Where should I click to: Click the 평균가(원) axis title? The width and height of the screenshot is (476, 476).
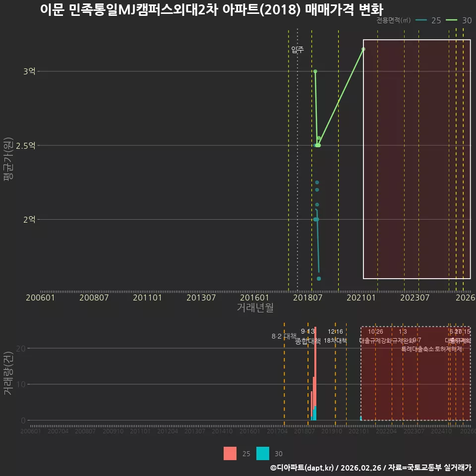(8, 159)
